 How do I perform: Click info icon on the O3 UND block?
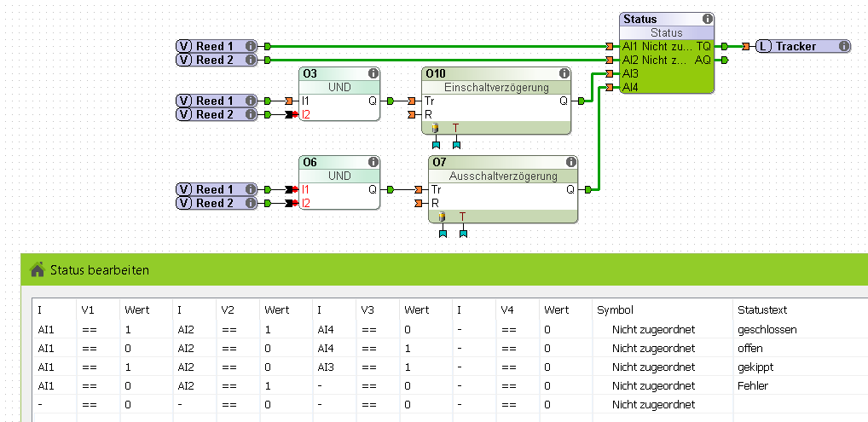coord(373,73)
